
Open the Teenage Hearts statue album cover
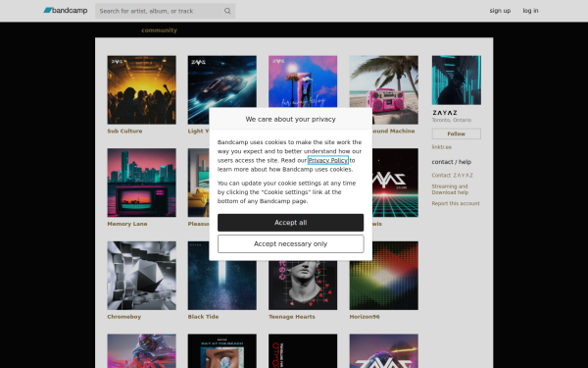pyautogui.click(x=303, y=286)
